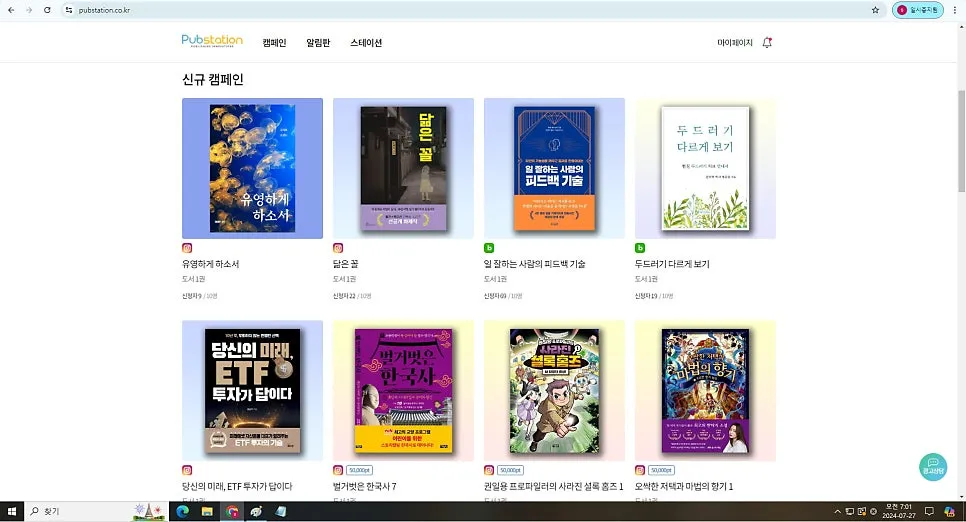
Task: Click Instagram icon above 당신의 미래, ETF title
Action: (187, 470)
